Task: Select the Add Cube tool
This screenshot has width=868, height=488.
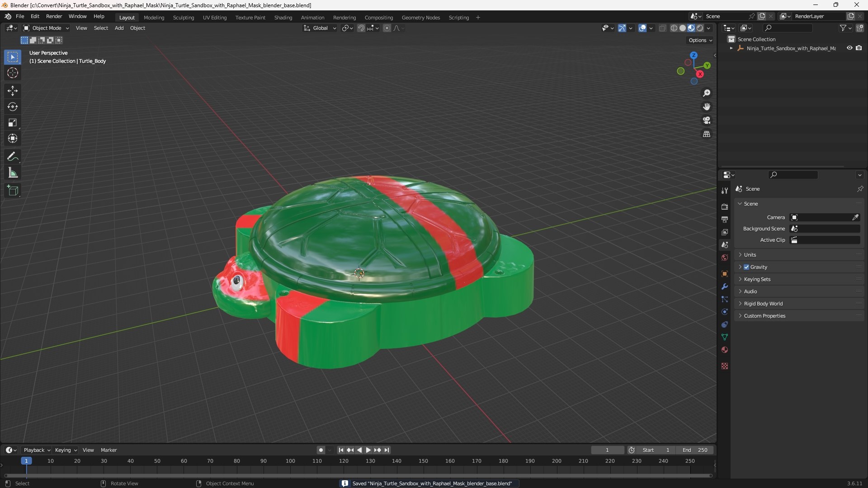Action: tap(13, 191)
